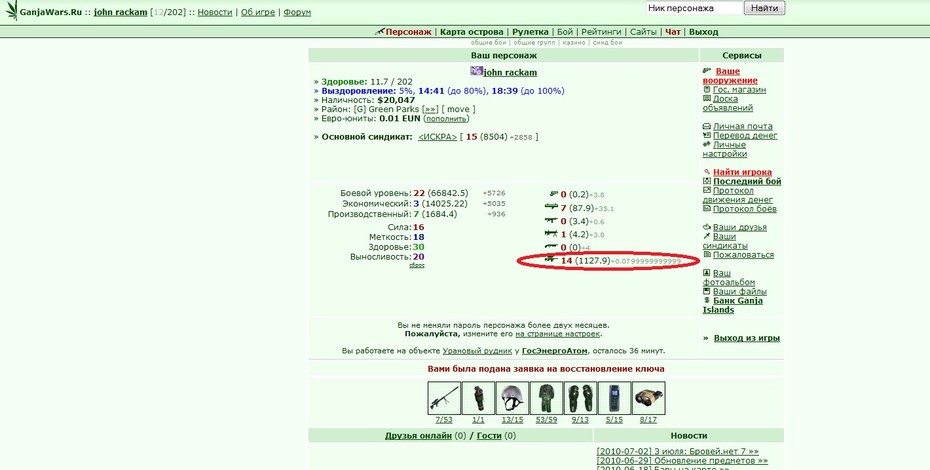Open the Новости link in header
The height and width of the screenshot is (470, 930).
pos(215,12)
